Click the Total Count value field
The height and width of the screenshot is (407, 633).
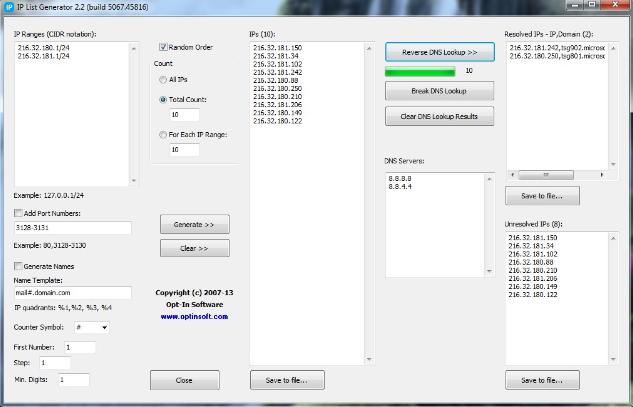(x=184, y=115)
